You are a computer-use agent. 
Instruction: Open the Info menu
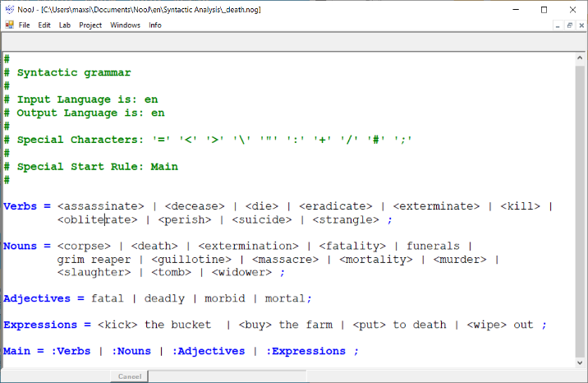point(155,25)
